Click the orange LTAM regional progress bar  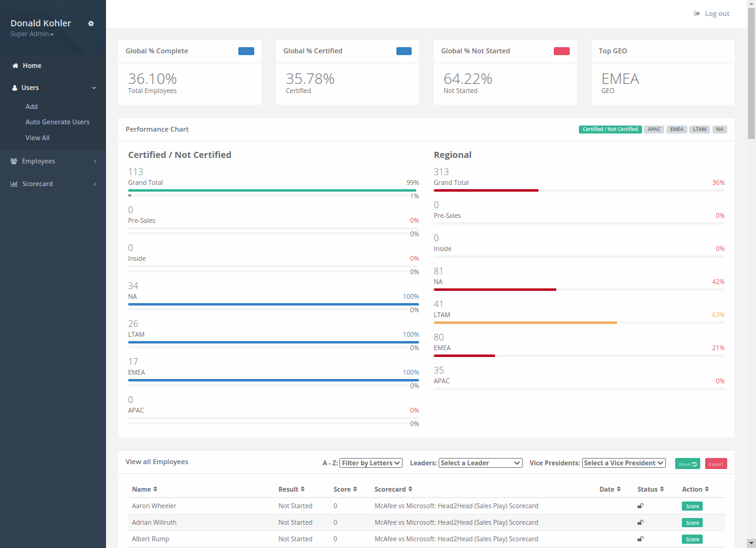(x=525, y=323)
